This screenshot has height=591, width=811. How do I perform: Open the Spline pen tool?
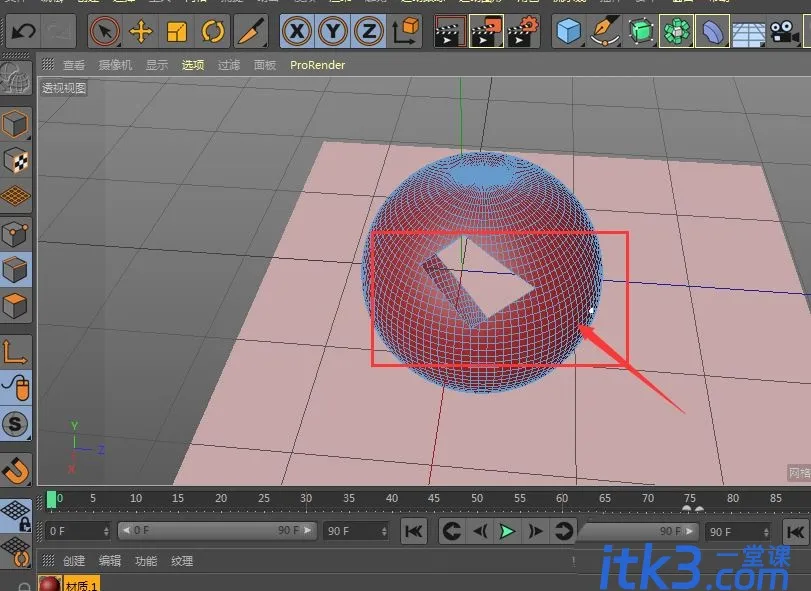click(x=605, y=32)
